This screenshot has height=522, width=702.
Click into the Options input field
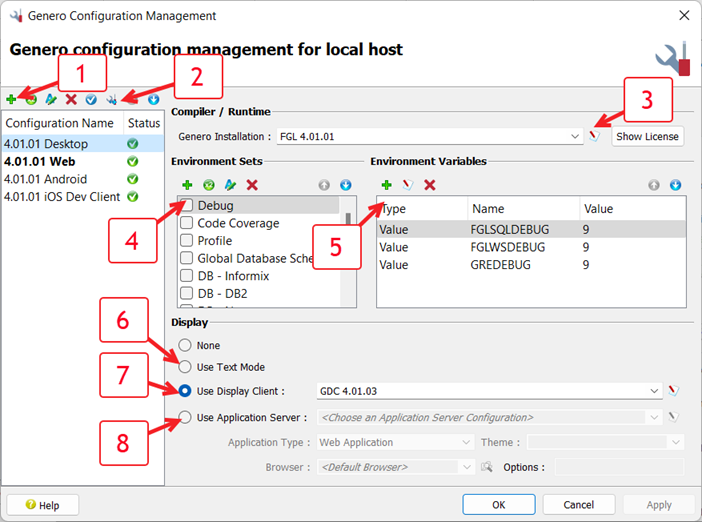[619, 467]
